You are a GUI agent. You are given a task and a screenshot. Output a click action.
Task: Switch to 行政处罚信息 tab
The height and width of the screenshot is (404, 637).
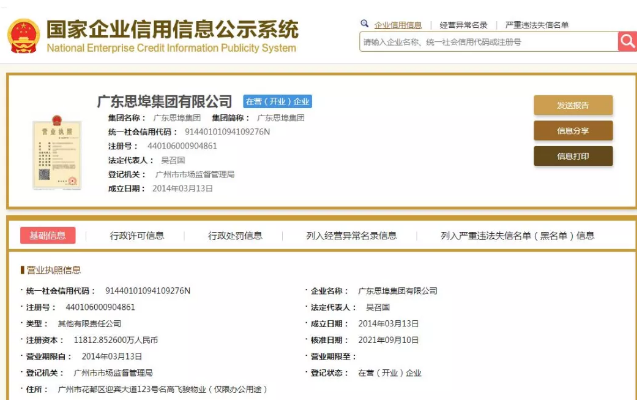[235, 236]
